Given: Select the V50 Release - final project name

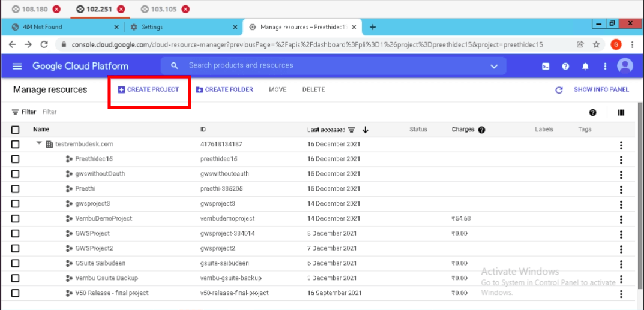Looking at the screenshot, I should pyautogui.click(x=112, y=293).
